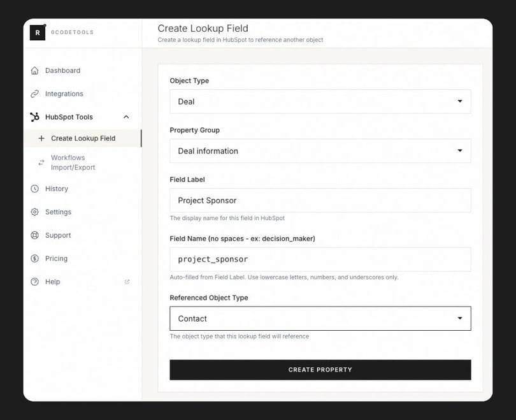Collapse the HubSpot Tools section chevron
Viewport: 516px width, 420px height.
(x=126, y=117)
